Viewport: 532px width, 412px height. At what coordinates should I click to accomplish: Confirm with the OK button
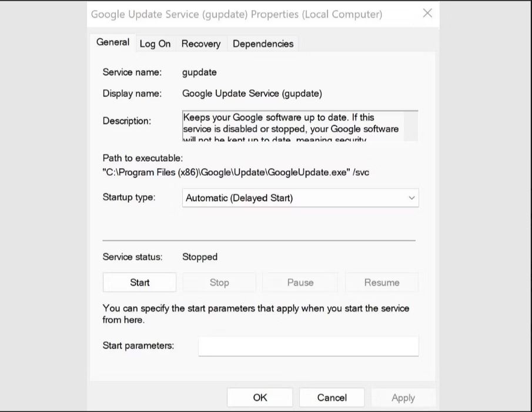[260, 397]
